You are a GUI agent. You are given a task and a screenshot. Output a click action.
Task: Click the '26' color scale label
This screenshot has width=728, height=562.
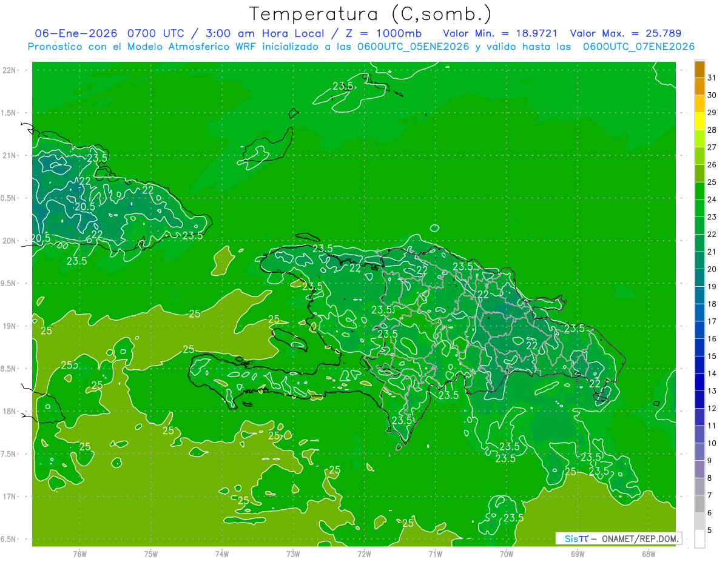712,164
